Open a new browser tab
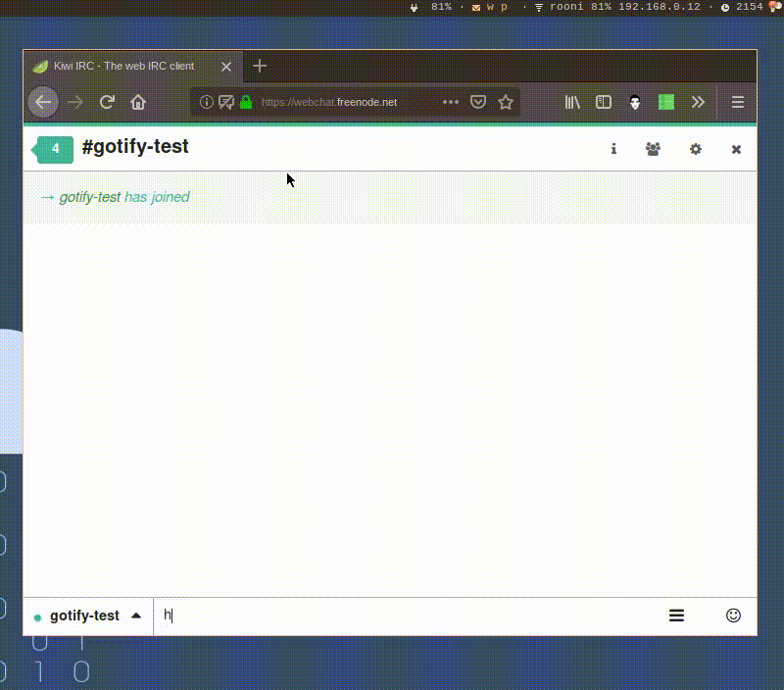The image size is (784, 690). (x=260, y=66)
